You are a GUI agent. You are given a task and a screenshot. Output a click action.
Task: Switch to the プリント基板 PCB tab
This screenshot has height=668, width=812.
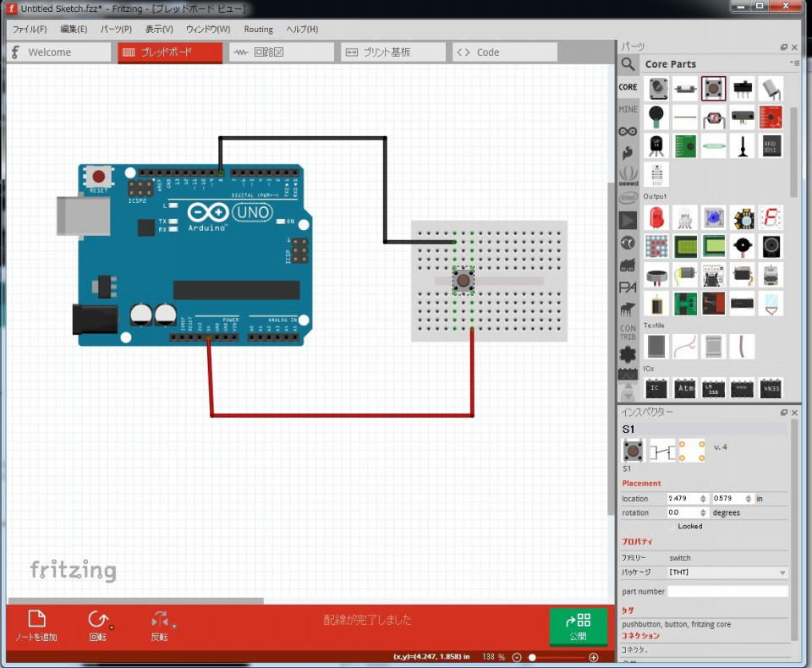[x=393, y=52]
